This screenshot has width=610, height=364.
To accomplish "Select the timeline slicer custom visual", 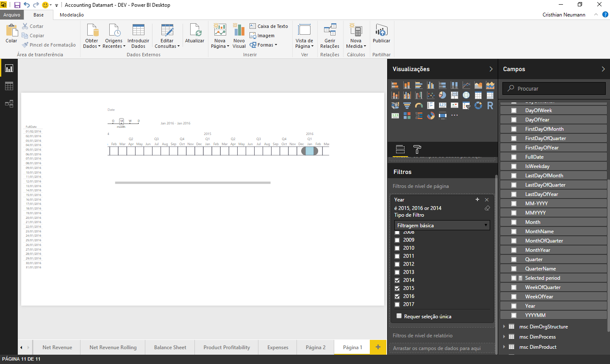I will [x=442, y=116].
